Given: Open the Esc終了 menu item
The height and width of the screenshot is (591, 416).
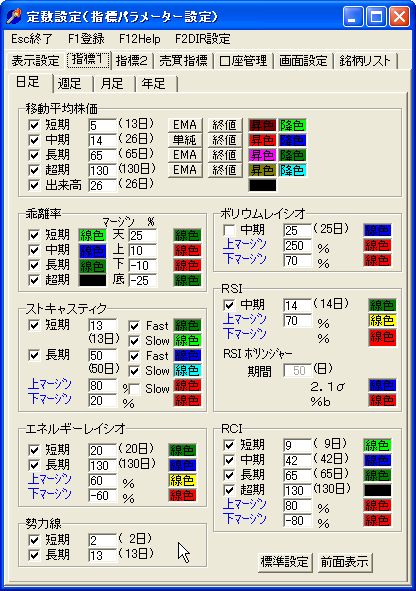Looking at the screenshot, I should coord(32,39).
